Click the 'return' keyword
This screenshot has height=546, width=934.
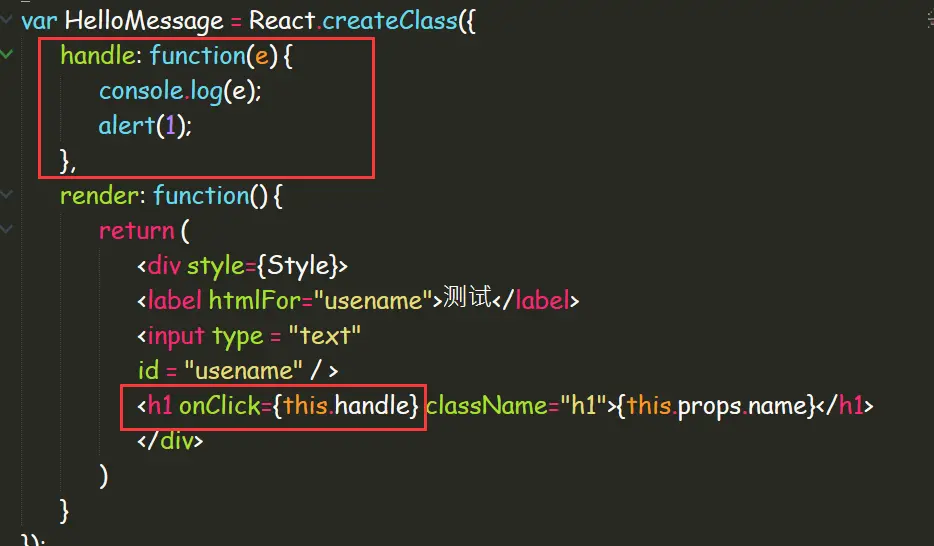coord(136,231)
